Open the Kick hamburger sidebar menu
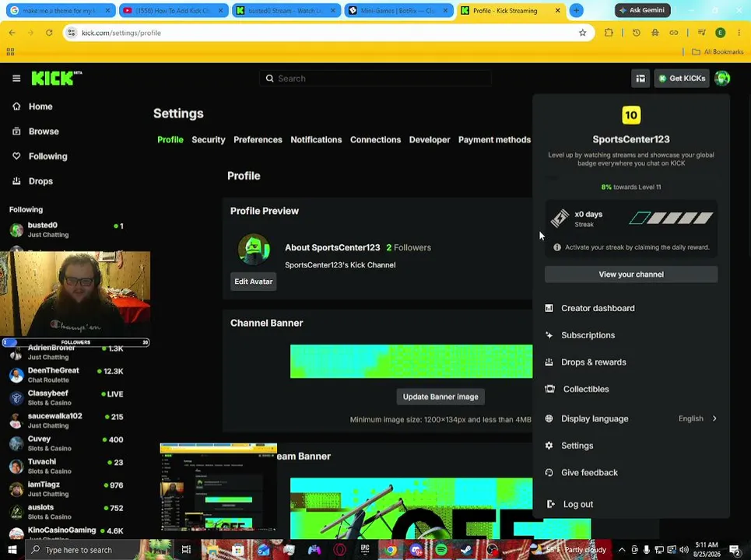The image size is (751, 560). (16, 79)
